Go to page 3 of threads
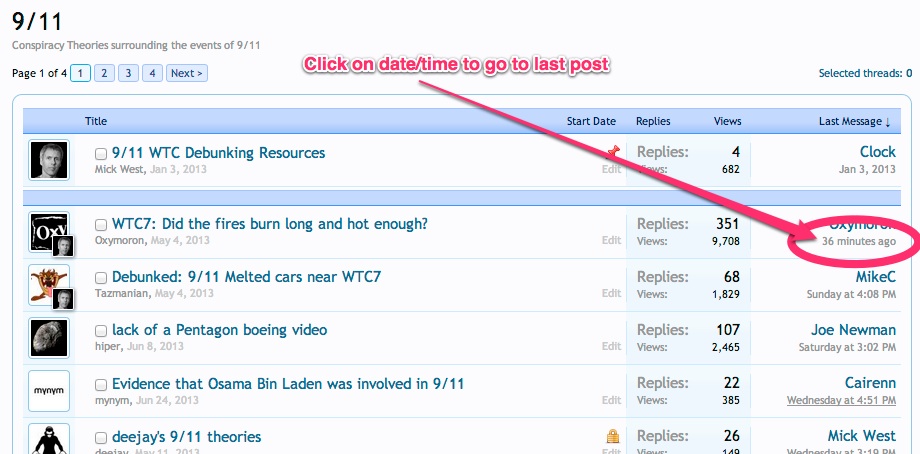 (128, 73)
